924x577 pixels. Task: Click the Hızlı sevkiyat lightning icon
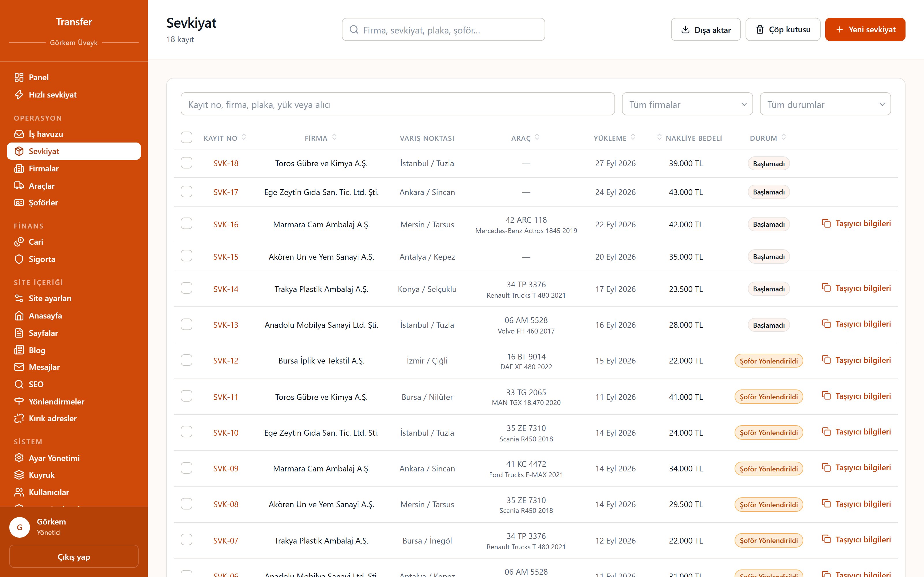click(19, 95)
